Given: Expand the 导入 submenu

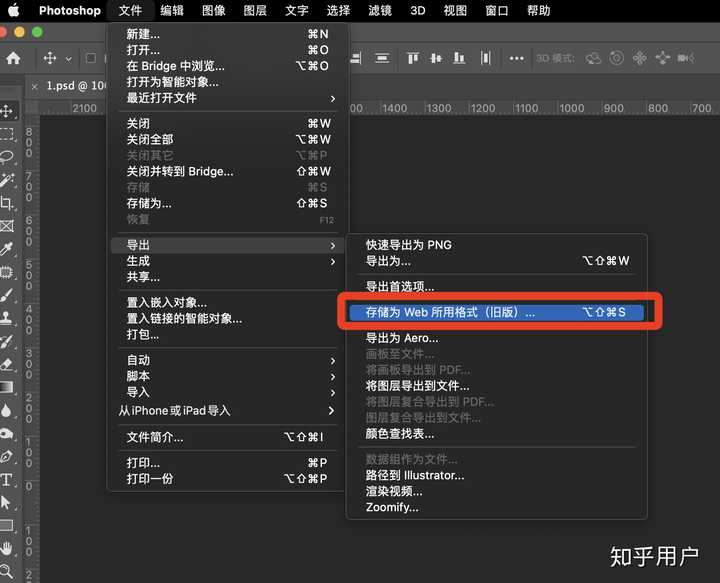Looking at the screenshot, I should click(228, 392).
